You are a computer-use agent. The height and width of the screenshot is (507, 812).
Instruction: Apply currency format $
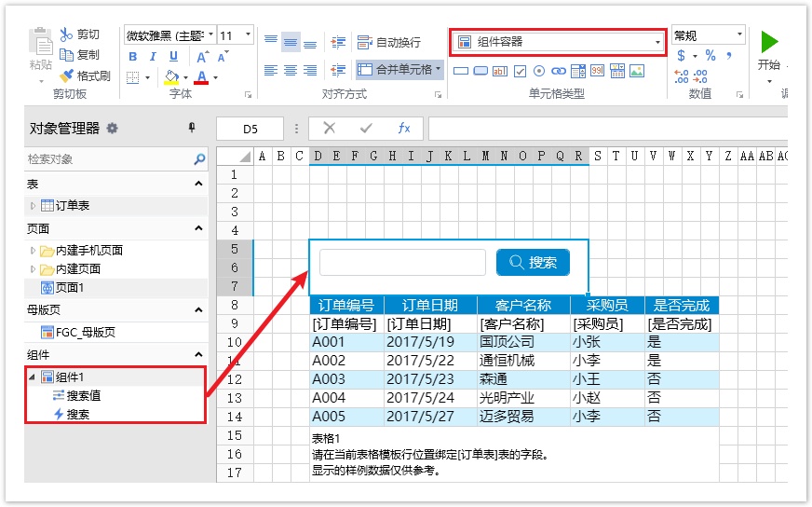pos(682,56)
